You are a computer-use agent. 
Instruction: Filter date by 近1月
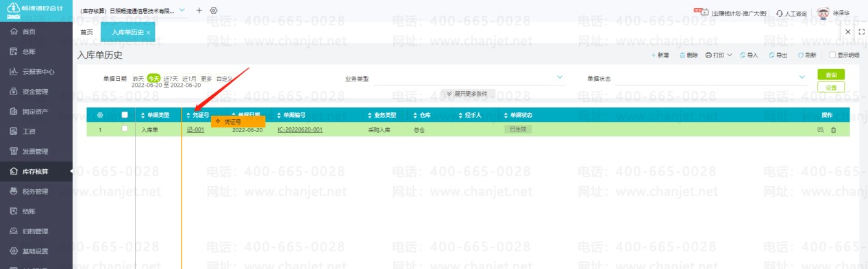point(190,79)
